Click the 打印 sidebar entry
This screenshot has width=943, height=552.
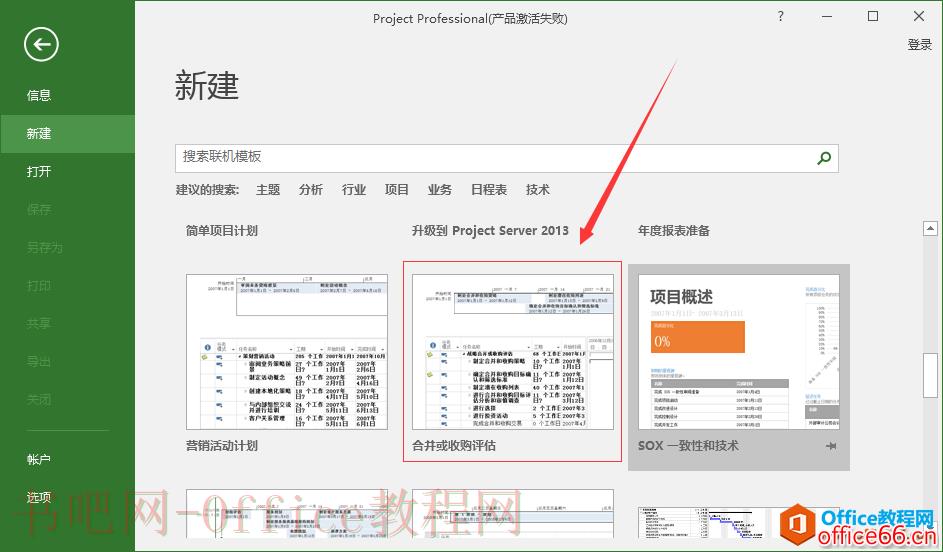tap(38, 285)
